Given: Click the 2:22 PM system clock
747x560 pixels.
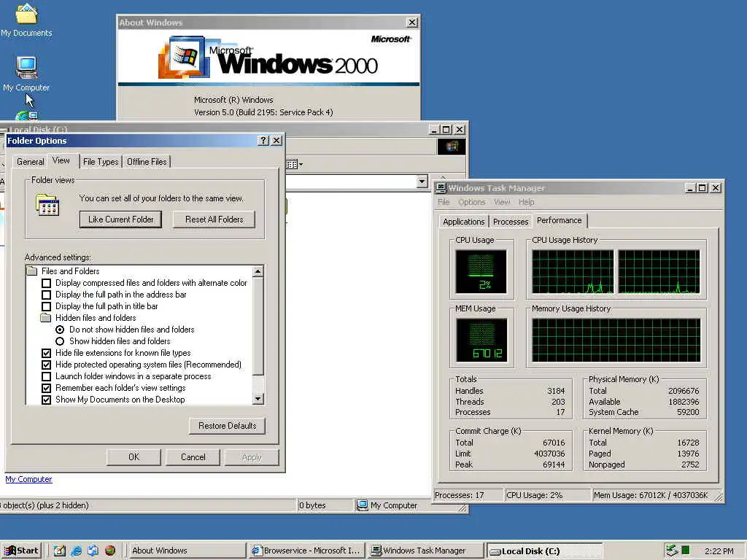Looking at the screenshot, I should click(719, 551).
